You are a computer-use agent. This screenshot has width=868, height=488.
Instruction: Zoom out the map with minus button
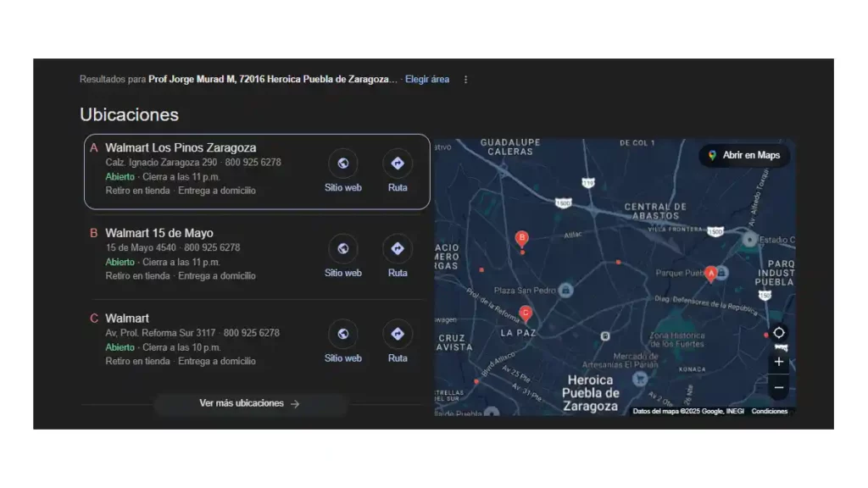click(x=779, y=388)
